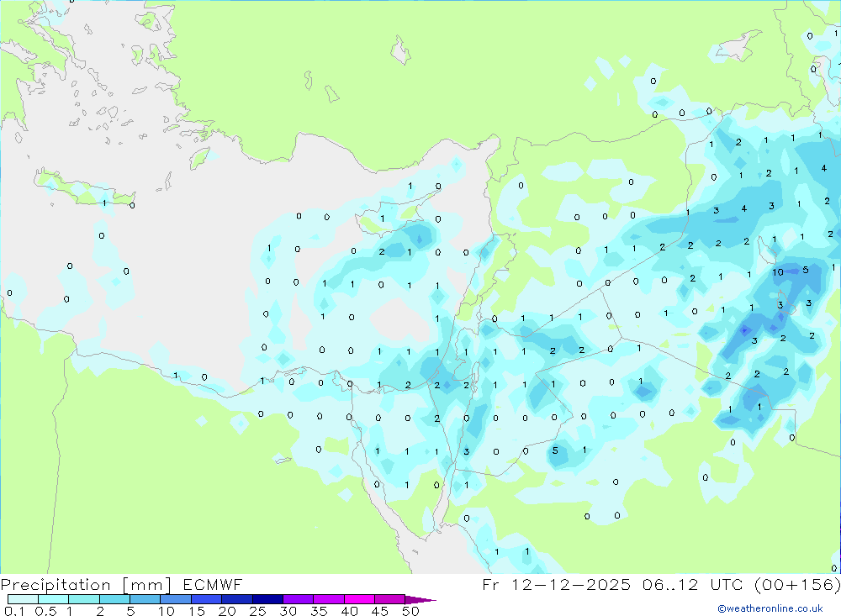Select the '06..12 UTC' time range text

pyautogui.click(x=693, y=584)
